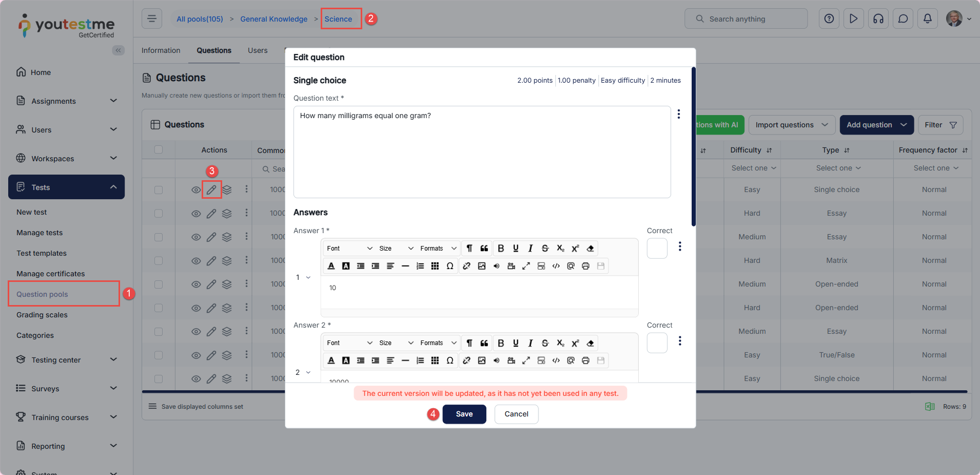The width and height of the screenshot is (980, 475).
Task: Select Categories in the sidebar
Action: click(35, 335)
